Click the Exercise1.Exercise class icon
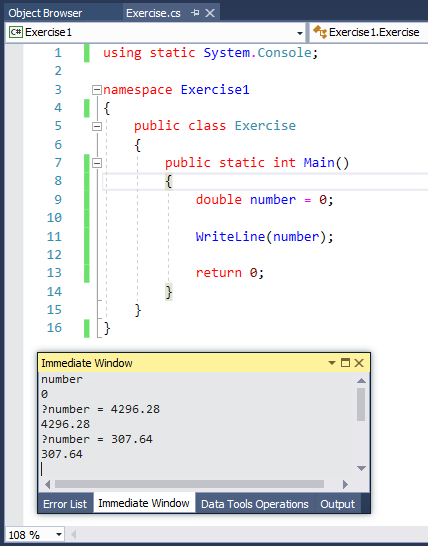 320,32
